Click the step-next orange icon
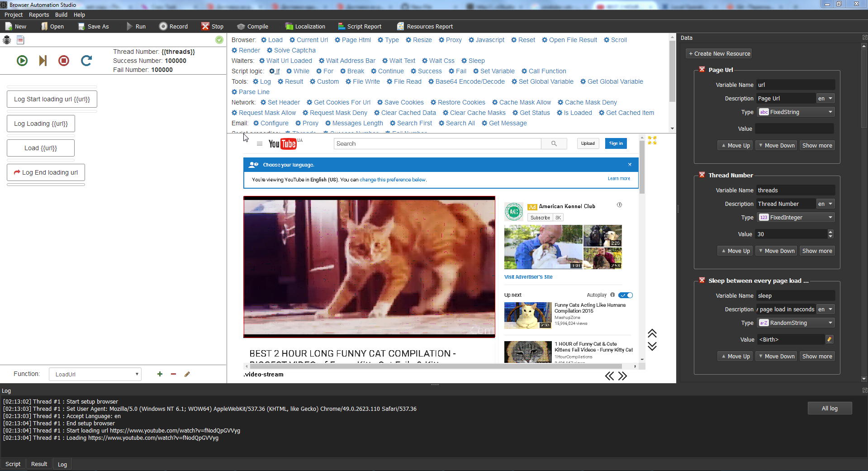This screenshot has height=471, width=868. click(x=43, y=61)
